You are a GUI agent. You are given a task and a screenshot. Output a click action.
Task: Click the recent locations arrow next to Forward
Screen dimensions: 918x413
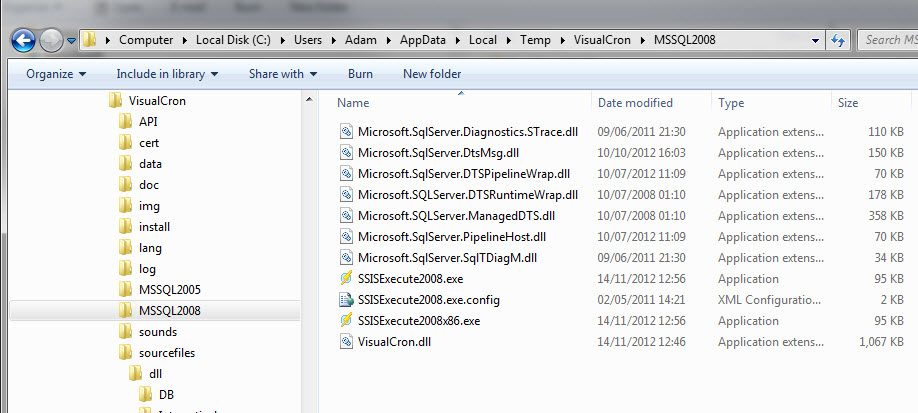pos(71,41)
